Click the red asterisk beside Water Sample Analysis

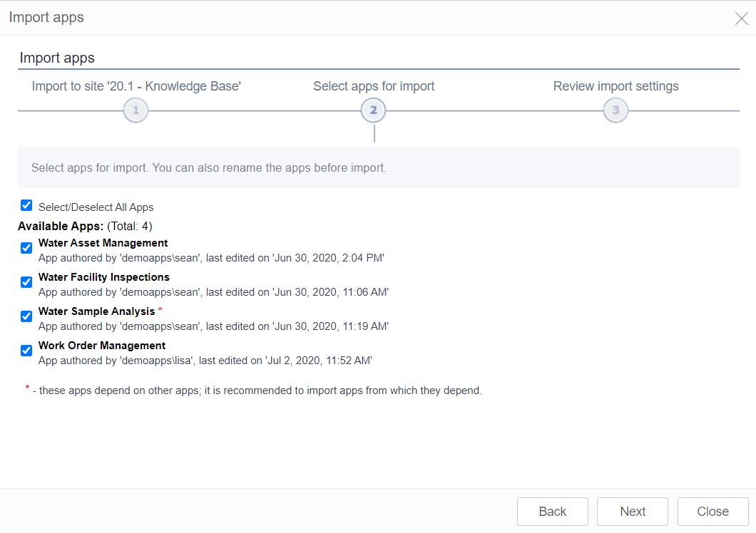(x=161, y=309)
